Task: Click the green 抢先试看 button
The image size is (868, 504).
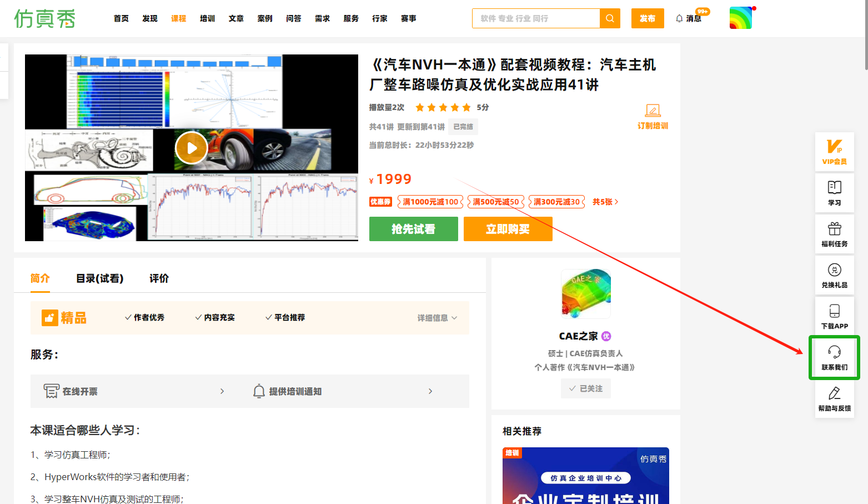Action: [x=414, y=229]
